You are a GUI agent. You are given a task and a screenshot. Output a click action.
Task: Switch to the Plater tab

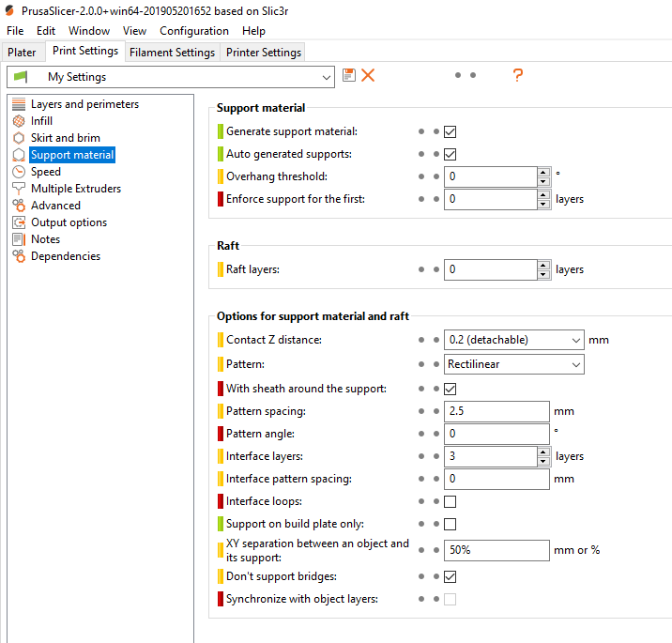[22, 53]
